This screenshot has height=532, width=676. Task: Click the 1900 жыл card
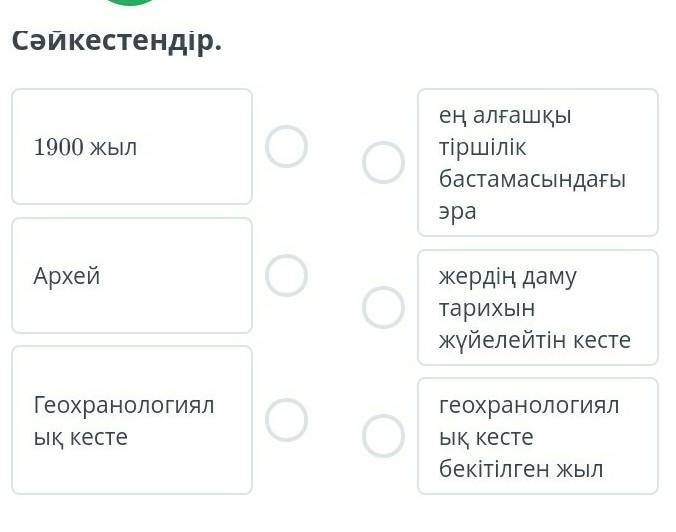tap(131, 146)
